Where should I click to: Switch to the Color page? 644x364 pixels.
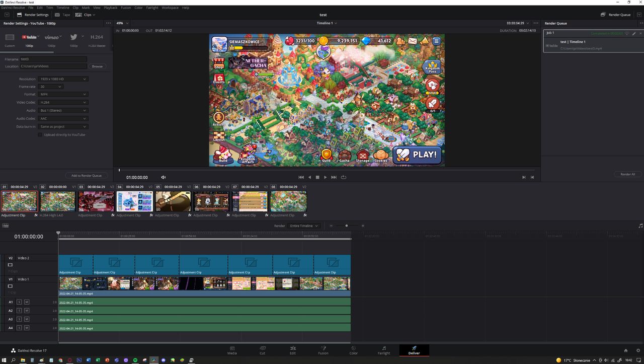coord(353,350)
